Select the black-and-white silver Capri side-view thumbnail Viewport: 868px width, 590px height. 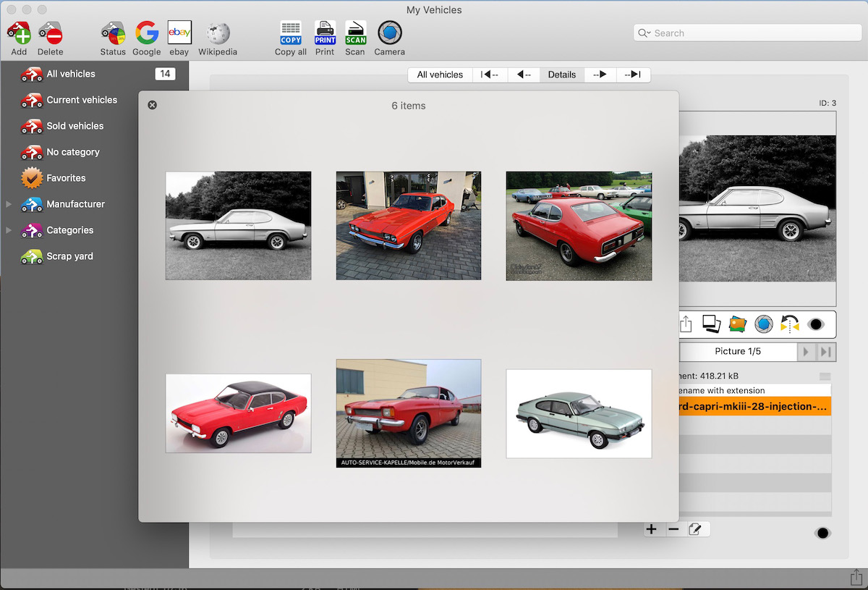[239, 226]
